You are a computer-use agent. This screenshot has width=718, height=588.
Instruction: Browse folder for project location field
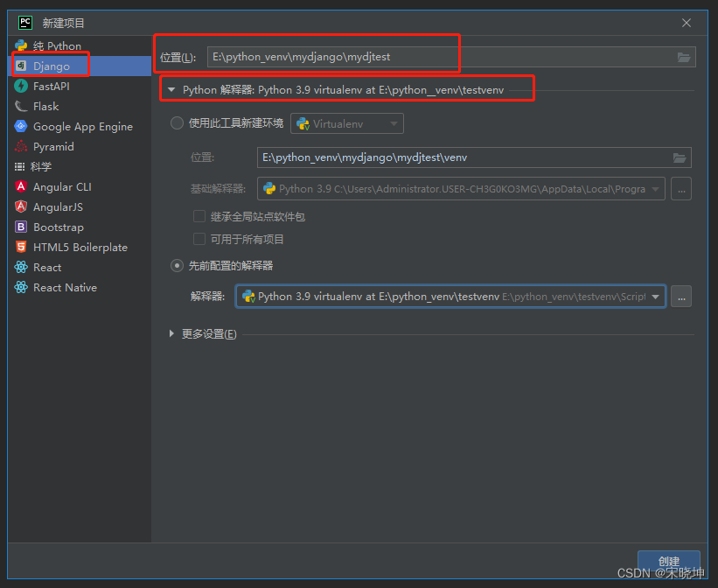pyautogui.click(x=684, y=57)
